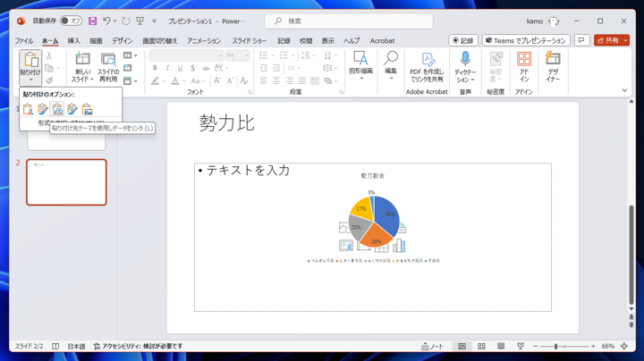This screenshot has height=361, width=644.
Task: Toggle AutoSave (自動保存) switch
Action: (x=71, y=21)
